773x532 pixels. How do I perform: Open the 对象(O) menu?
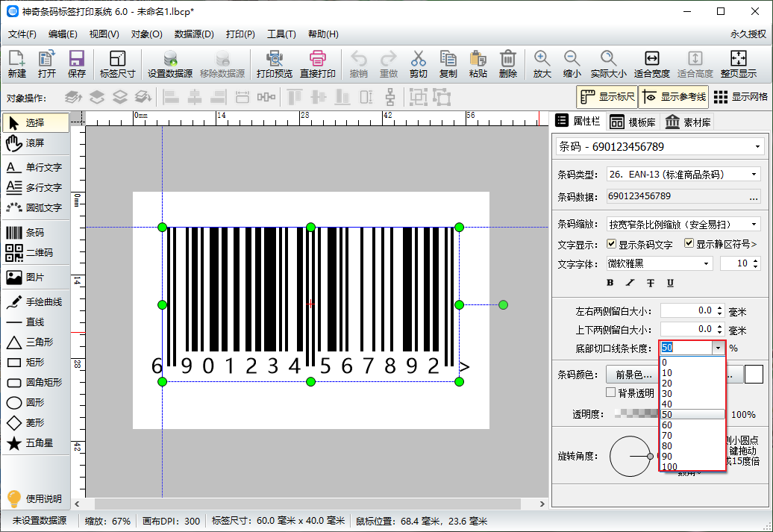(x=146, y=34)
